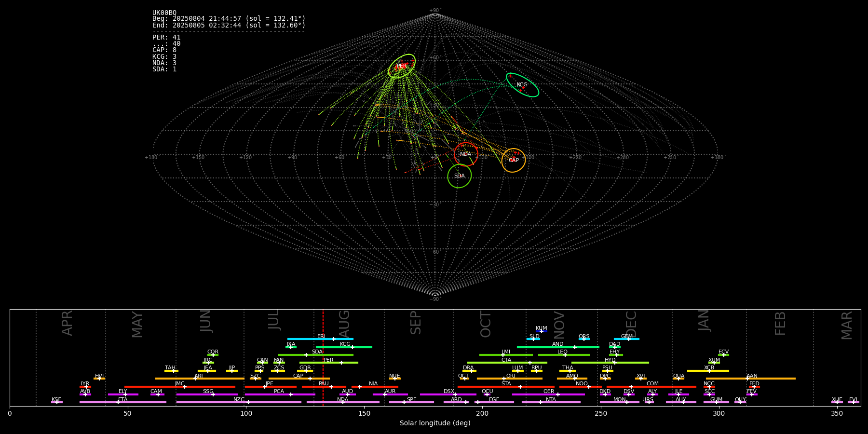Click the ERI cyan shower bar in timeline
The height and width of the screenshot is (434, 868).
(320, 339)
